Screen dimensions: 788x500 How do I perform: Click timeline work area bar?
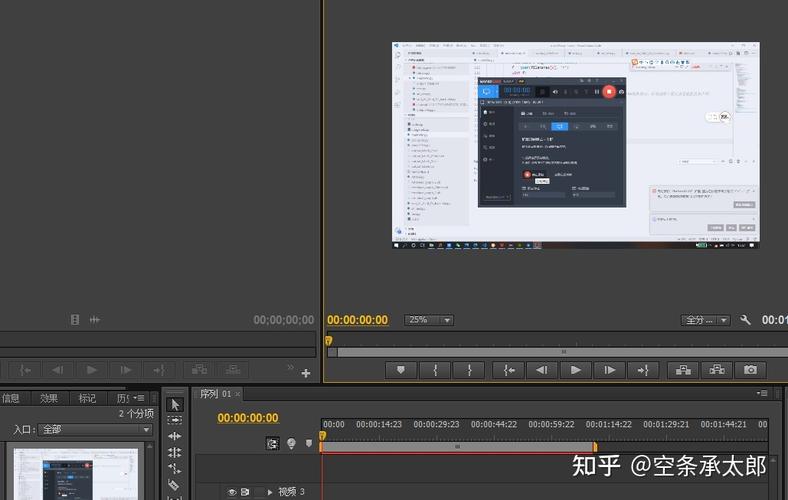[457, 447]
